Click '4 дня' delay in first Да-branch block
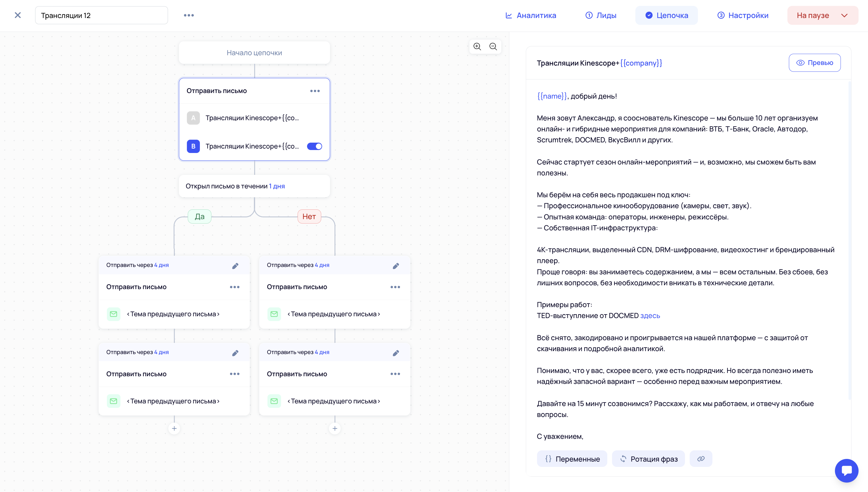This screenshot has width=868, height=492. click(161, 265)
